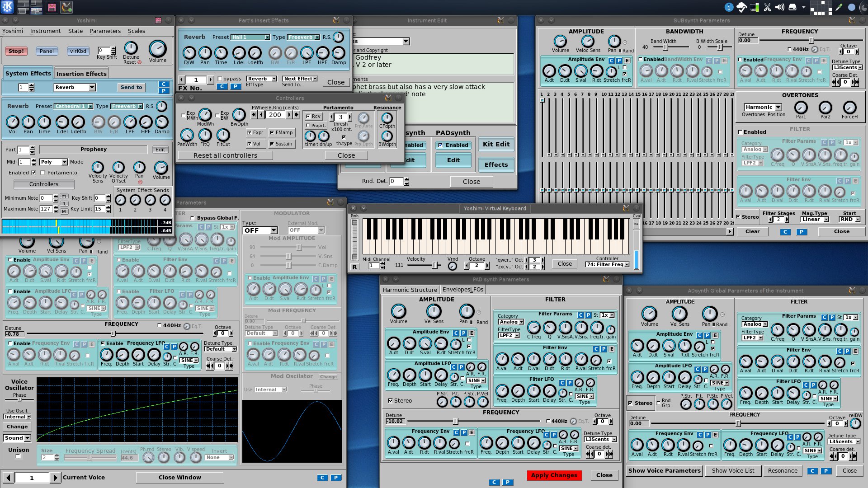Click the scissors clipboard tray icon
The height and width of the screenshot is (488, 868).
767,7
